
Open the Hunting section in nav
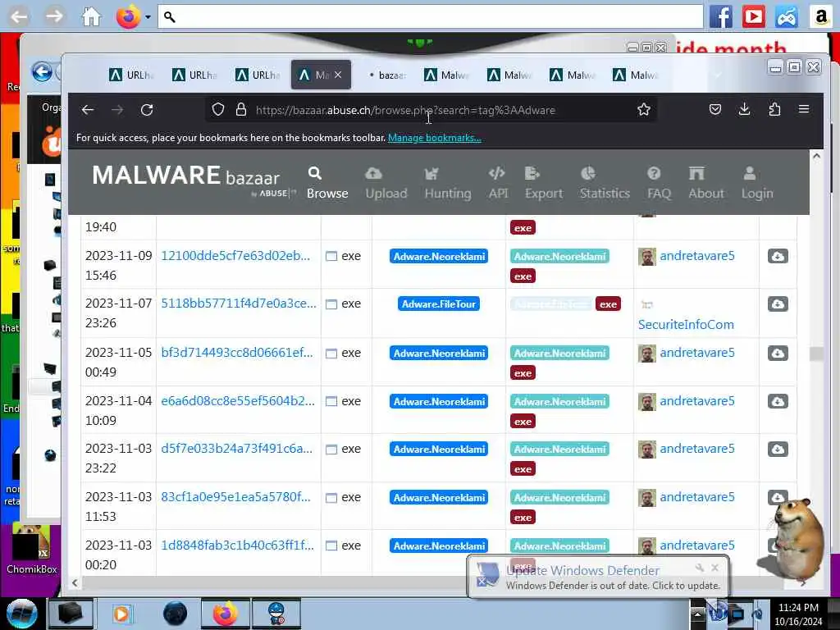(448, 183)
